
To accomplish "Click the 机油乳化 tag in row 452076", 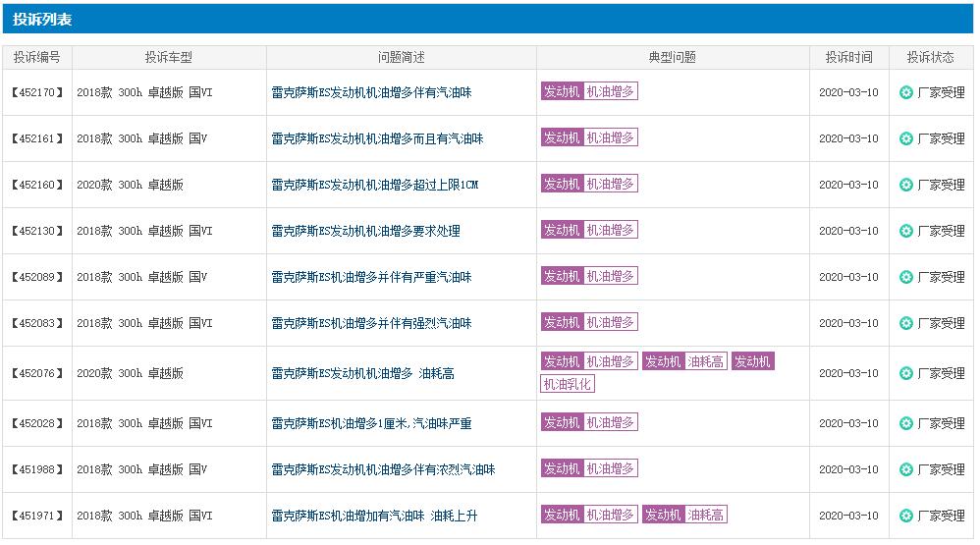I will coord(568,384).
